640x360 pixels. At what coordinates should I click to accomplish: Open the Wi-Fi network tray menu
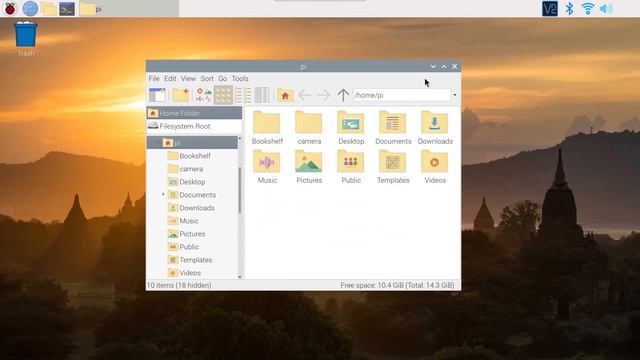pyautogui.click(x=588, y=9)
